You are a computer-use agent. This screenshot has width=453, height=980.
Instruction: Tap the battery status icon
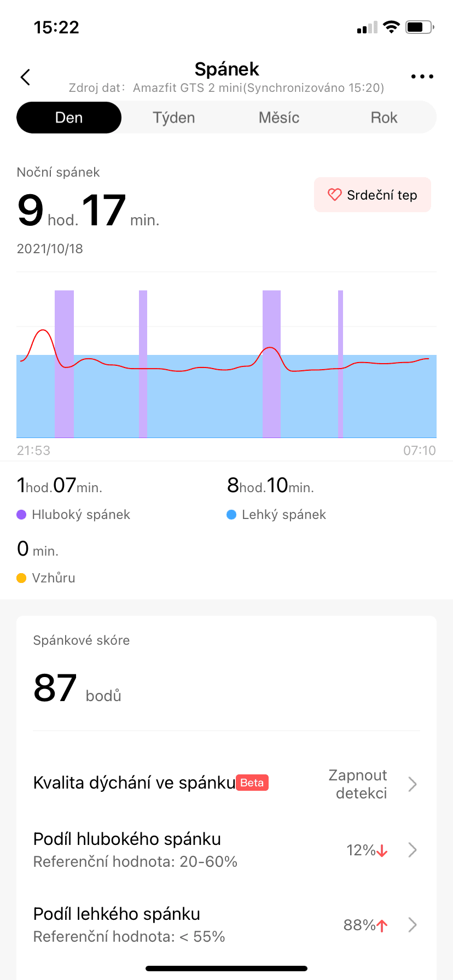(x=419, y=27)
